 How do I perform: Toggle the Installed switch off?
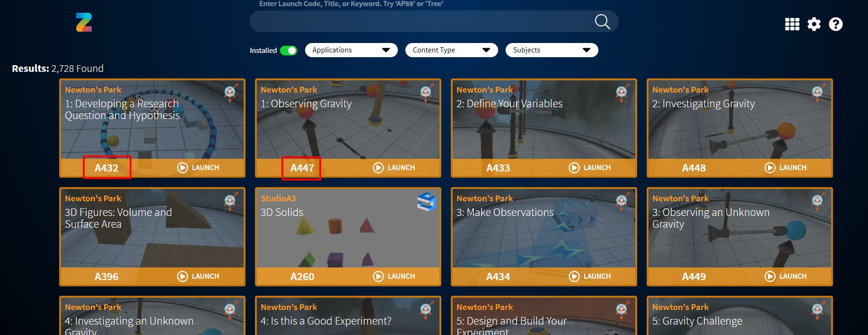[x=288, y=51]
